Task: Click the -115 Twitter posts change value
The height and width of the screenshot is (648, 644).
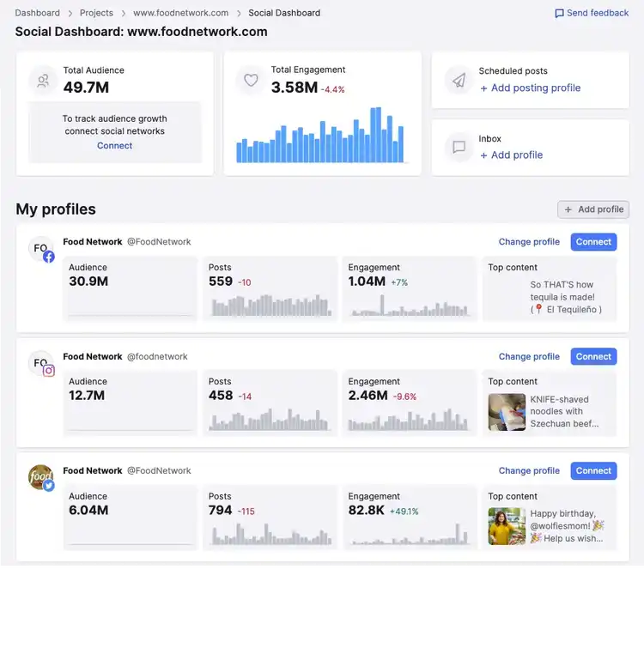Action: (x=246, y=512)
